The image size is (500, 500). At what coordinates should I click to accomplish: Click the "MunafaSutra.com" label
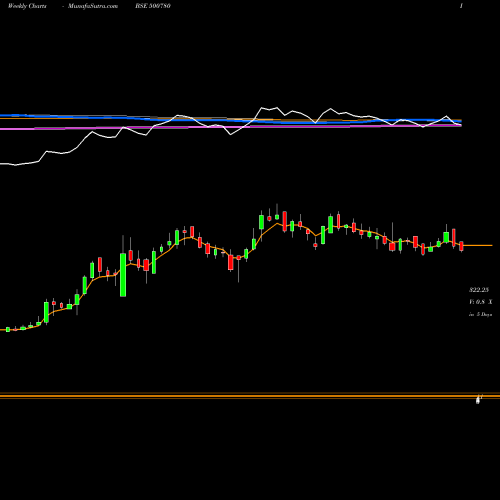[93, 6]
